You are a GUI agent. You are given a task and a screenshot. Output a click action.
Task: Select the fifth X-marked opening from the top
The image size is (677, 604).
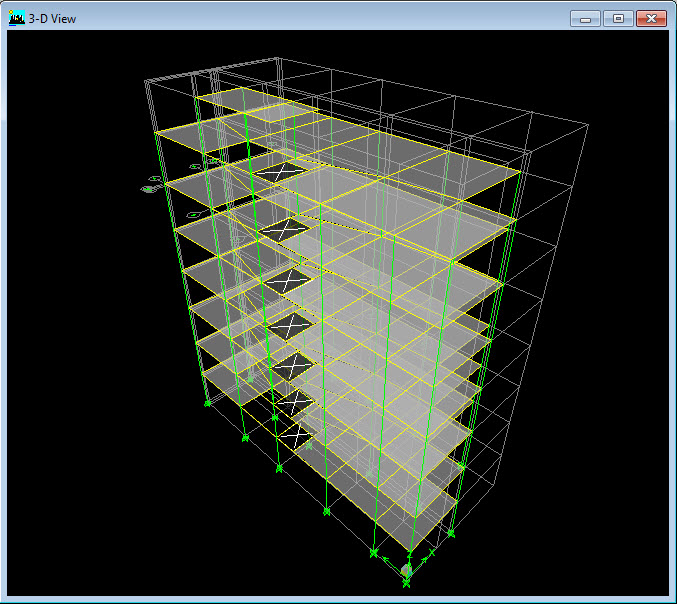click(291, 365)
